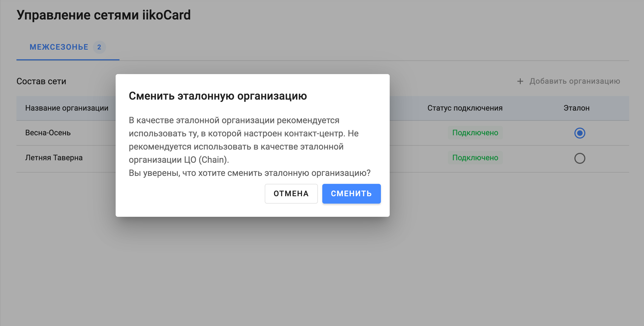Viewport: 644px width, 326px height.
Task: Select the Эталон radio button for Летняя Таверна
Action: (x=580, y=158)
